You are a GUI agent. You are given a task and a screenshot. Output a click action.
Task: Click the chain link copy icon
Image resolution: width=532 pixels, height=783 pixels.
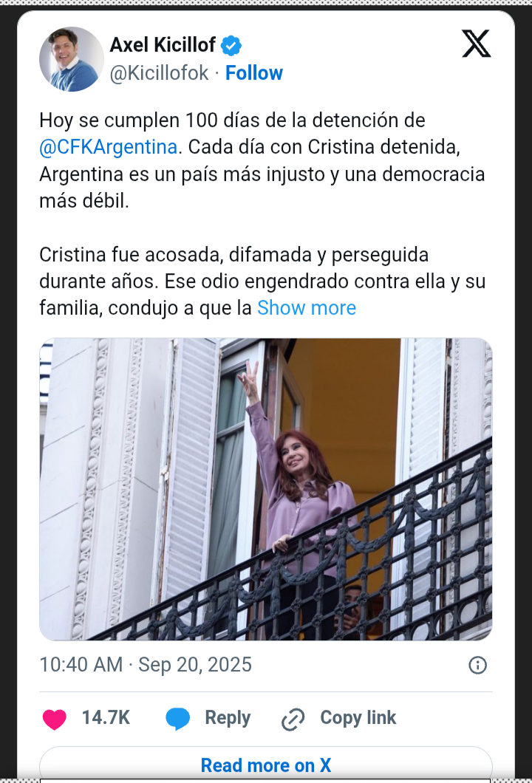coord(293,719)
